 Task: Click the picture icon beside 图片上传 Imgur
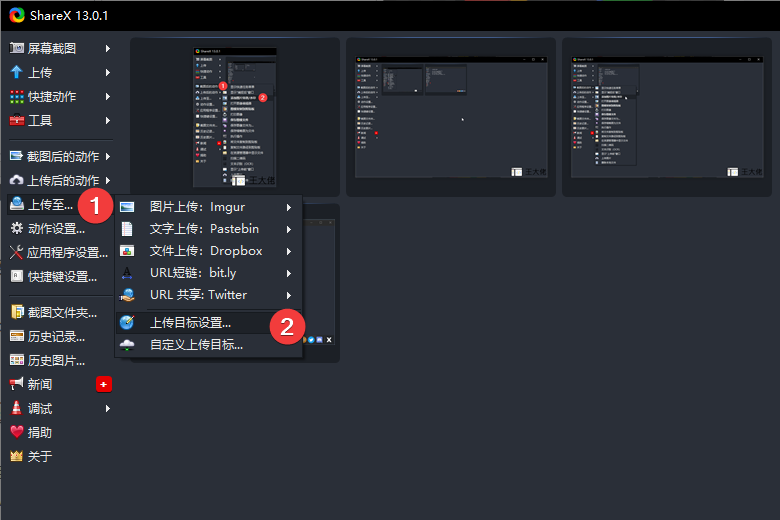click(127, 207)
